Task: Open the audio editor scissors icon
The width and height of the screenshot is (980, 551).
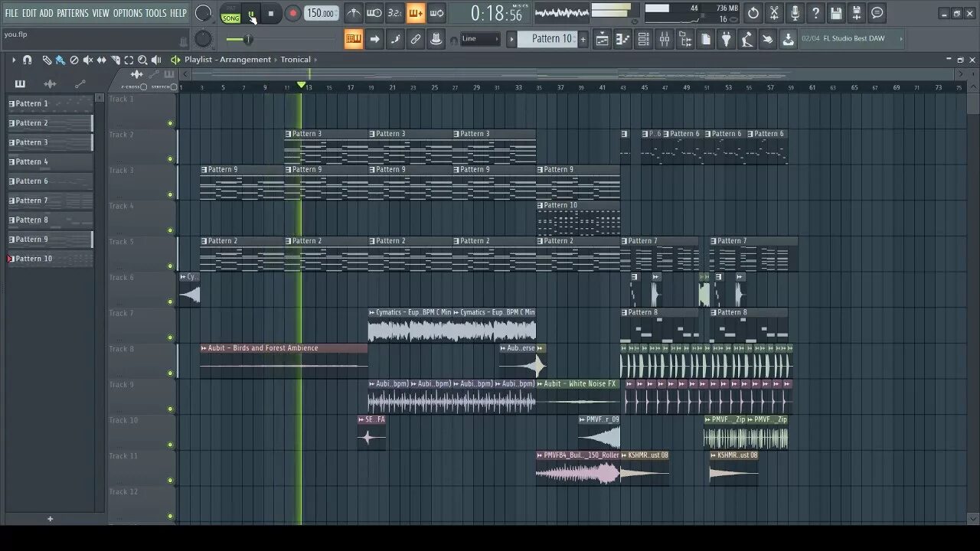Action: coord(774,13)
